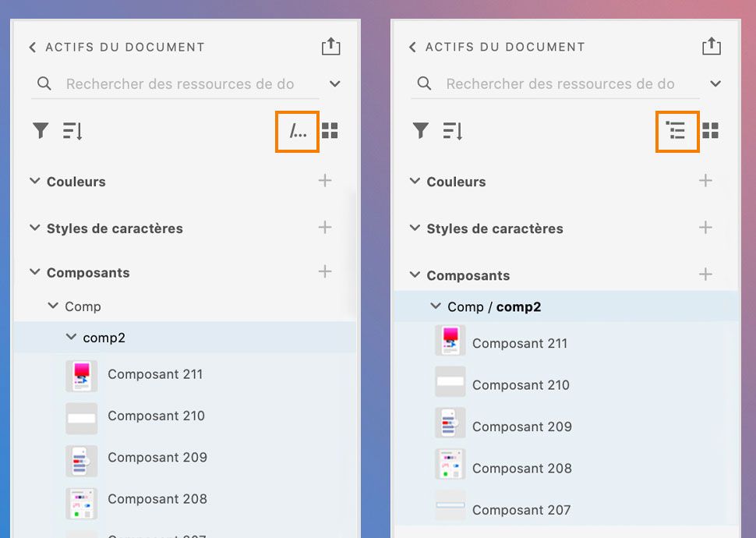Add a character style via its plus button
The width and height of the screenshot is (756, 538).
325,228
